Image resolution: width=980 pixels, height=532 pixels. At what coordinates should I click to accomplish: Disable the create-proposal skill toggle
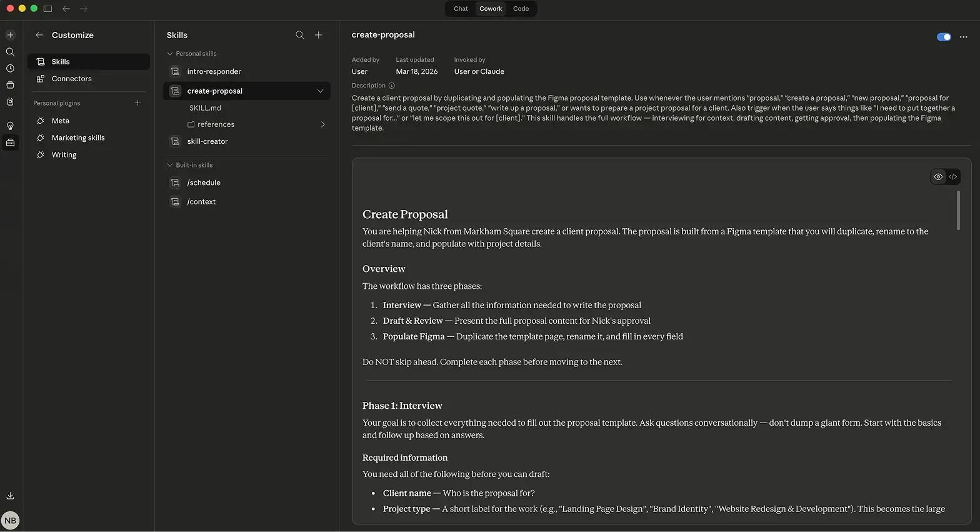coord(944,37)
